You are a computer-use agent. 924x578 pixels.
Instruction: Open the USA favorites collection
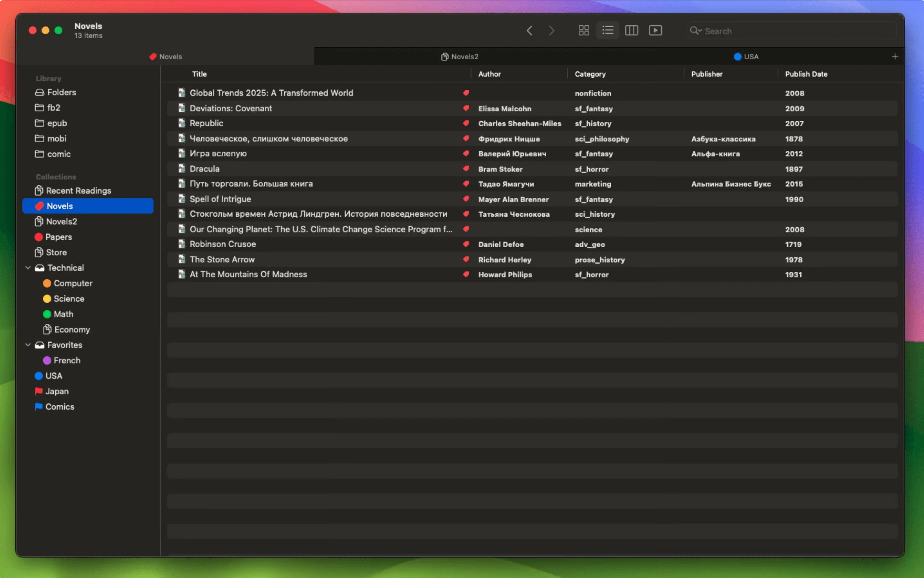point(54,376)
